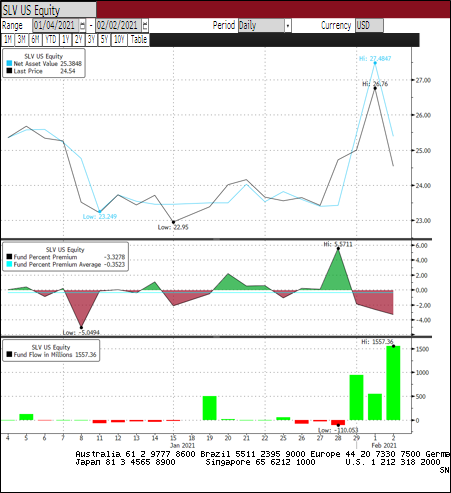Screen dimensions: 451x493
Task: Select the 1M range tab
Action: [8, 40]
